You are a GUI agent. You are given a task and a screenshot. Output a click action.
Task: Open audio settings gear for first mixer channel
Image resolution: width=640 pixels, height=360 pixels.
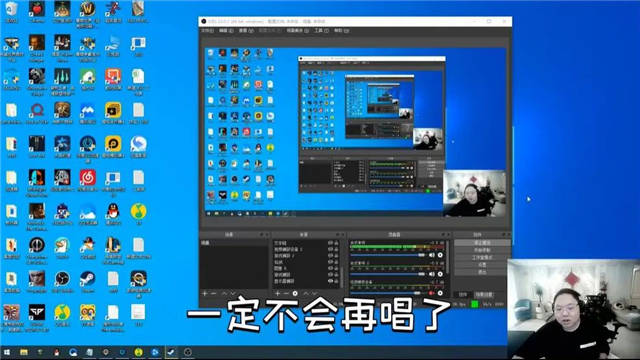(440, 255)
